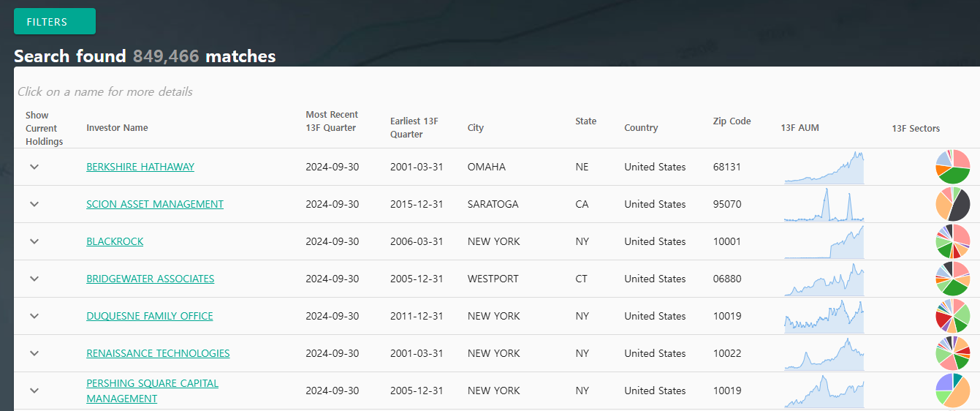This screenshot has width=980, height=411.
Task: Click the CA state cell
Action: pos(582,204)
